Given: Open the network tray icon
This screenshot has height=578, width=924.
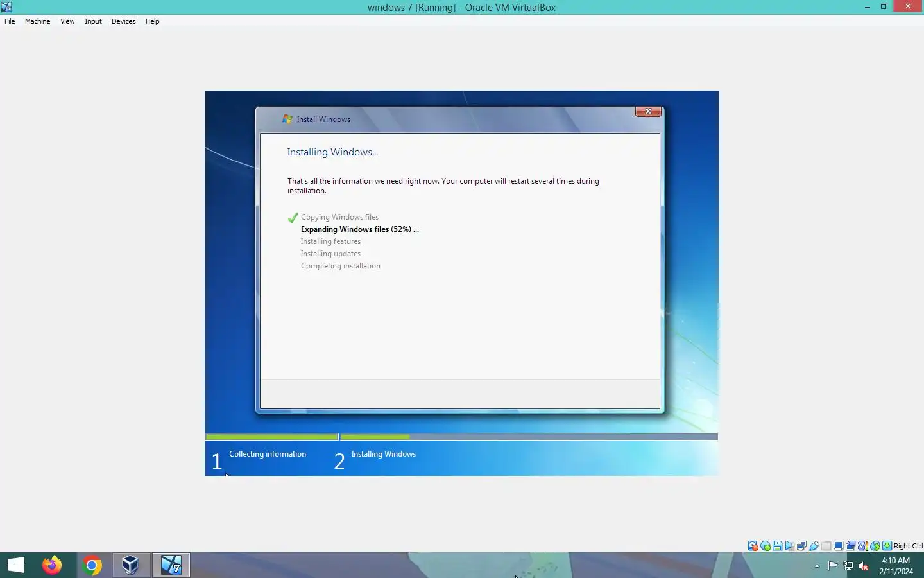Looking at the screenshot, I should point(848,566).
